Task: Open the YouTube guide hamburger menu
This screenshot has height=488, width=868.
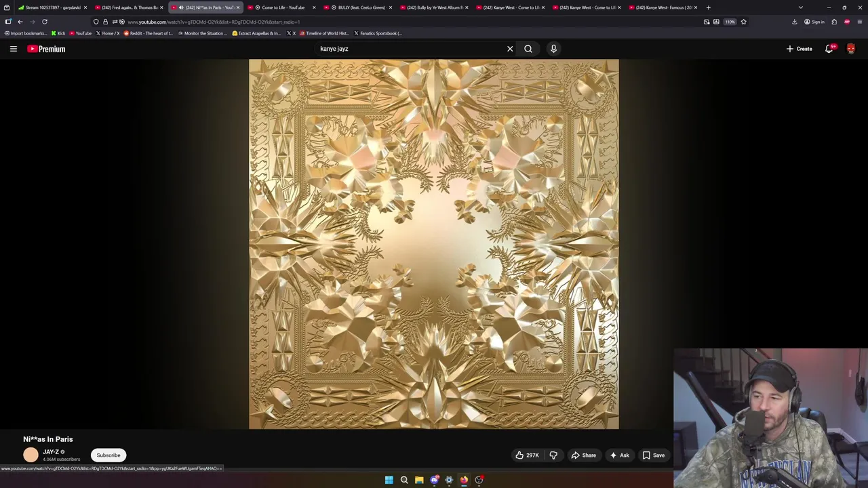Action: click(13, 49)
